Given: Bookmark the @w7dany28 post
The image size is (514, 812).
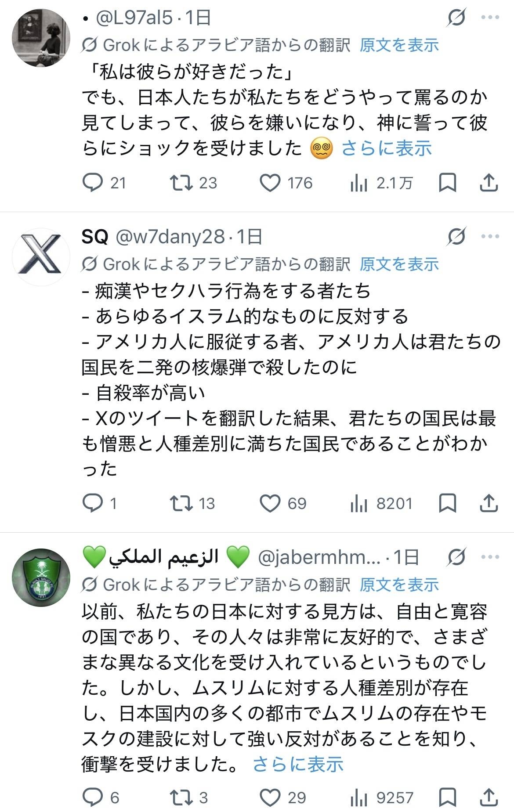Looking at the screenshot, I should 447,503.
